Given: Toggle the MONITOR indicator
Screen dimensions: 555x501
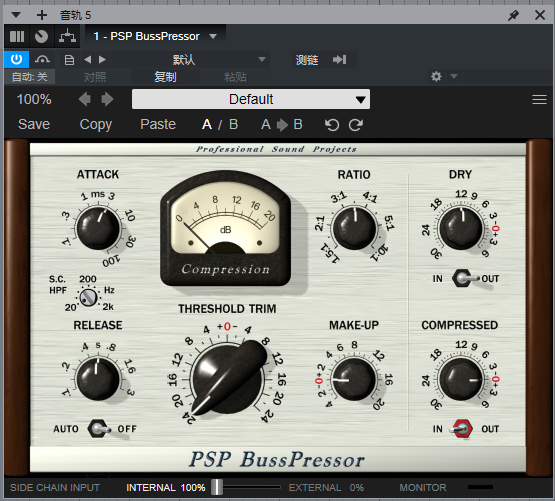Looking at the screenshot, I should pyautogui.click(x=480, y=487).
